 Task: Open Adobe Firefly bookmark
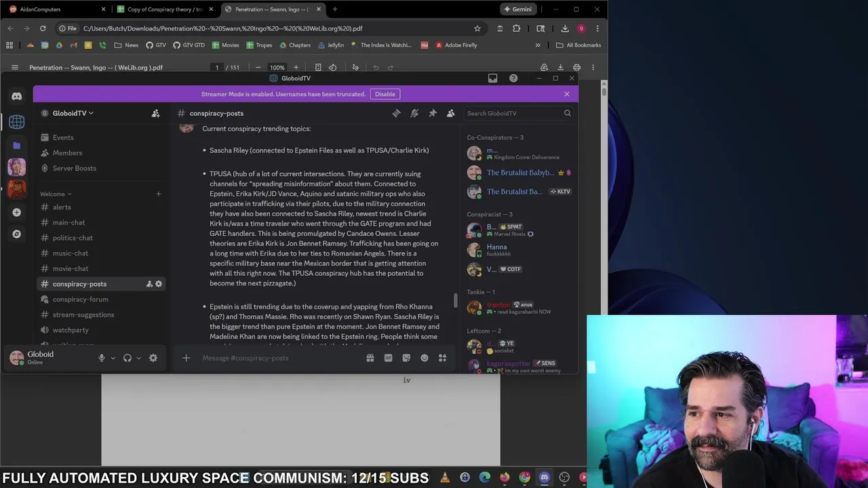[456, 45]
